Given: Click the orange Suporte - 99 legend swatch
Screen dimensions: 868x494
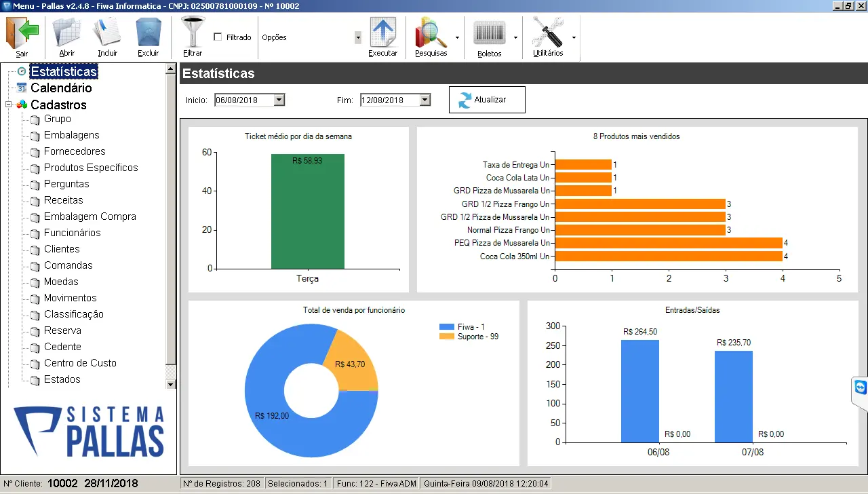Looking at the screenshot, I should [447, 337].
